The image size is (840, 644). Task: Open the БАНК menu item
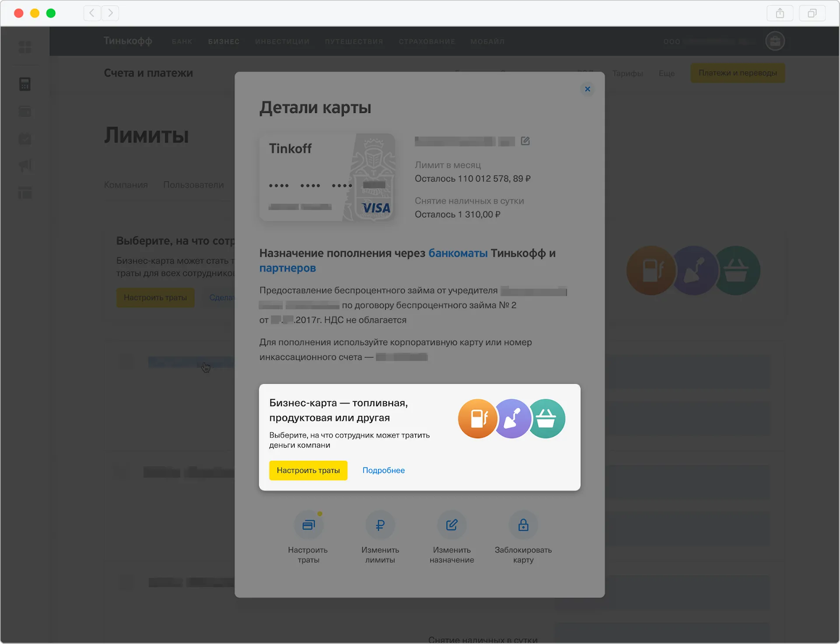182,41
